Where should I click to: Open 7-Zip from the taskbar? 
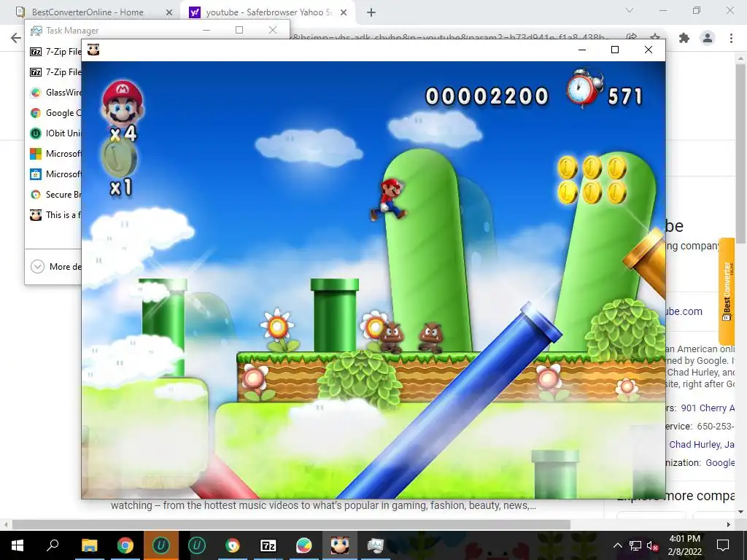pyautogui.click(x=268, y=545)
